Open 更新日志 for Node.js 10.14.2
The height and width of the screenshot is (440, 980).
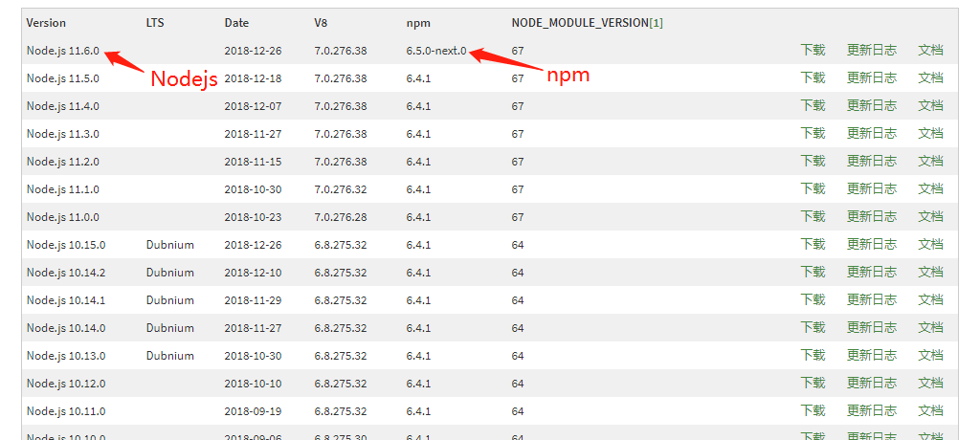point(871,273)
